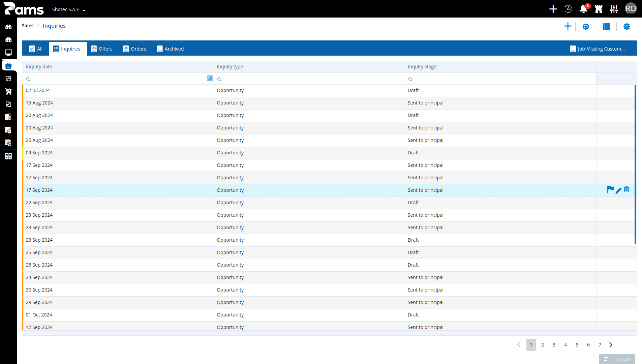
Task: Click the Sales breadcrumb link
Action: tap(28, 26)
